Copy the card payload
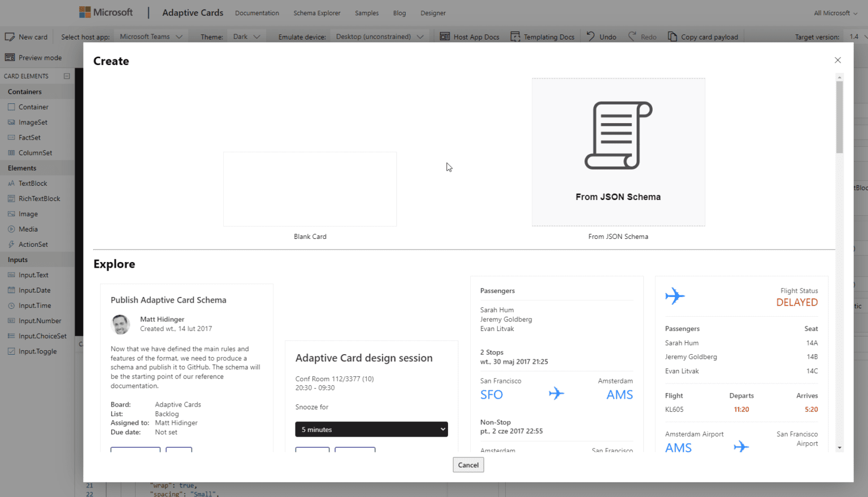 pyautogui.click(x=703, y=36)
